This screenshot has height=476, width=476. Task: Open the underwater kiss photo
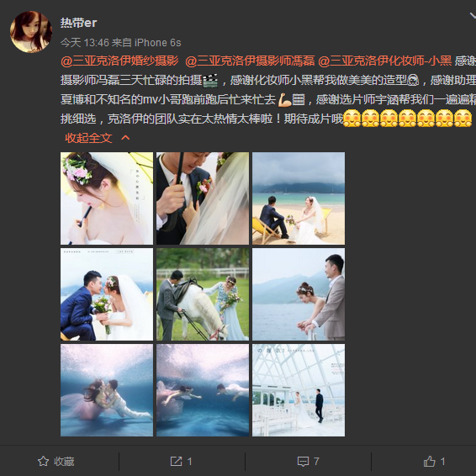[x=107, y=390]
